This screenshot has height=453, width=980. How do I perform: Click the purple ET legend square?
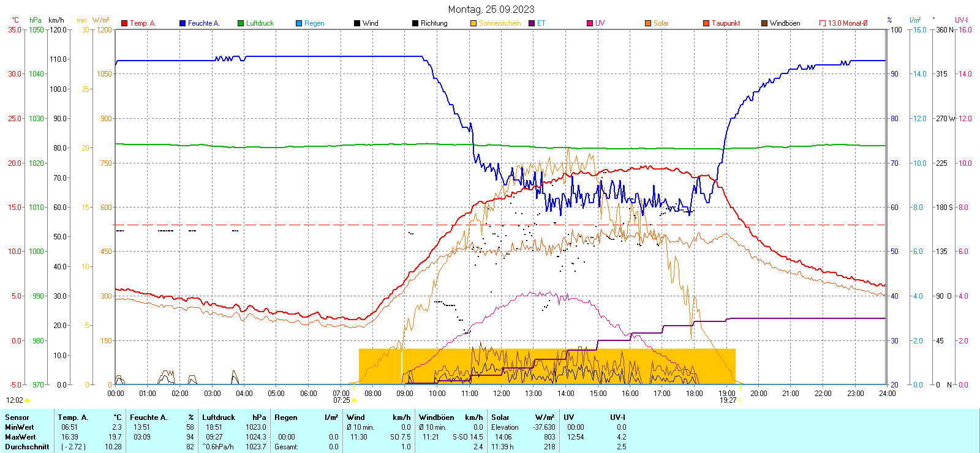point(532,23)
